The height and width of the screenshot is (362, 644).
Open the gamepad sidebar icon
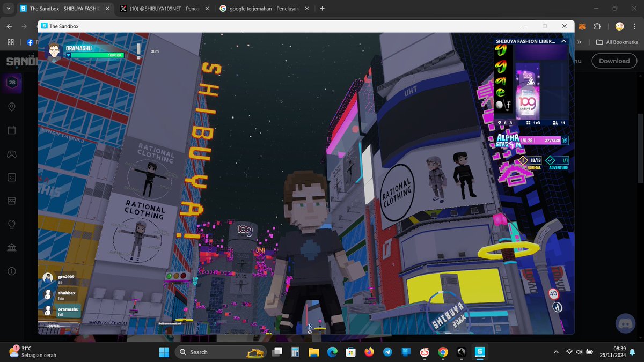point(12,153)
